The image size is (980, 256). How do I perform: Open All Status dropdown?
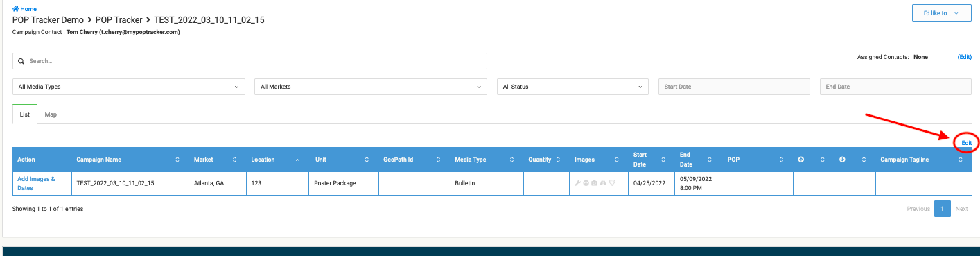click(572, 87)
